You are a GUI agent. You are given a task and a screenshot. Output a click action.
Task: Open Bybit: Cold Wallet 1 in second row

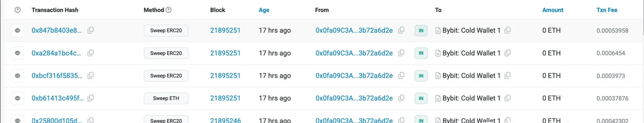[x=471, y=53]
